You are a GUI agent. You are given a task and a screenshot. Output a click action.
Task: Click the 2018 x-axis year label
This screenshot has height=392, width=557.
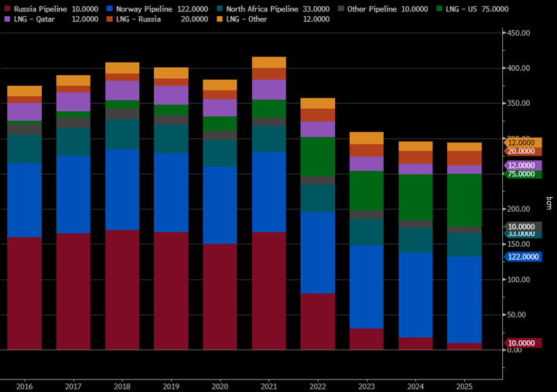point(122,387)
